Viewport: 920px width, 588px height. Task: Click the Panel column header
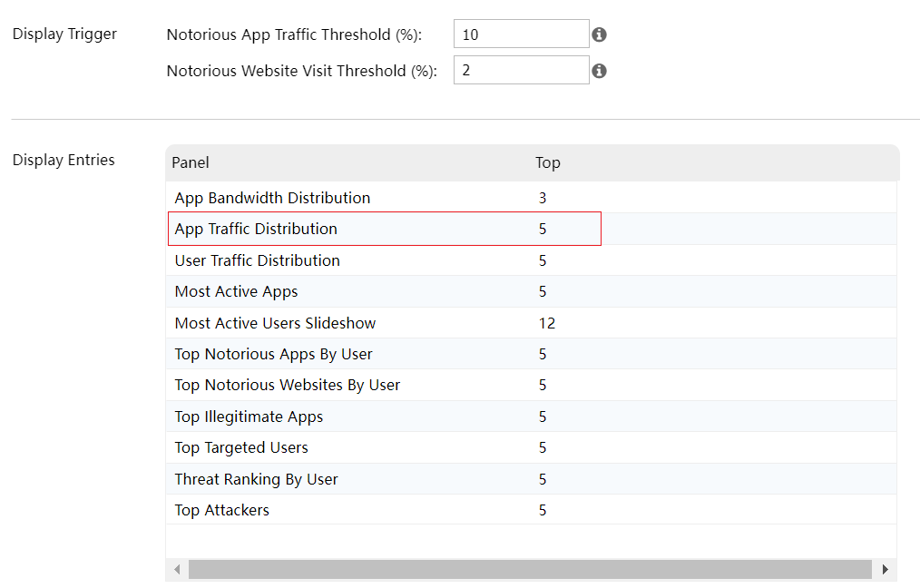tap(191, 162)
